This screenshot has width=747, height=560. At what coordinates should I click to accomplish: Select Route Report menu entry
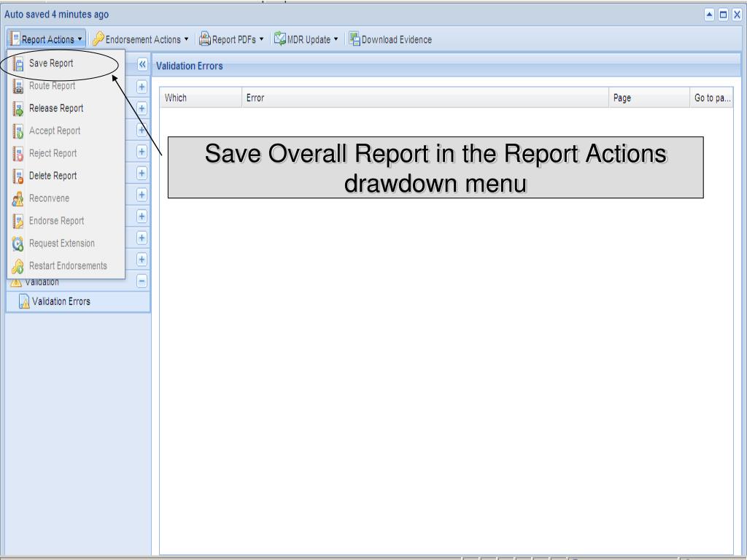(x=66, y=86)
